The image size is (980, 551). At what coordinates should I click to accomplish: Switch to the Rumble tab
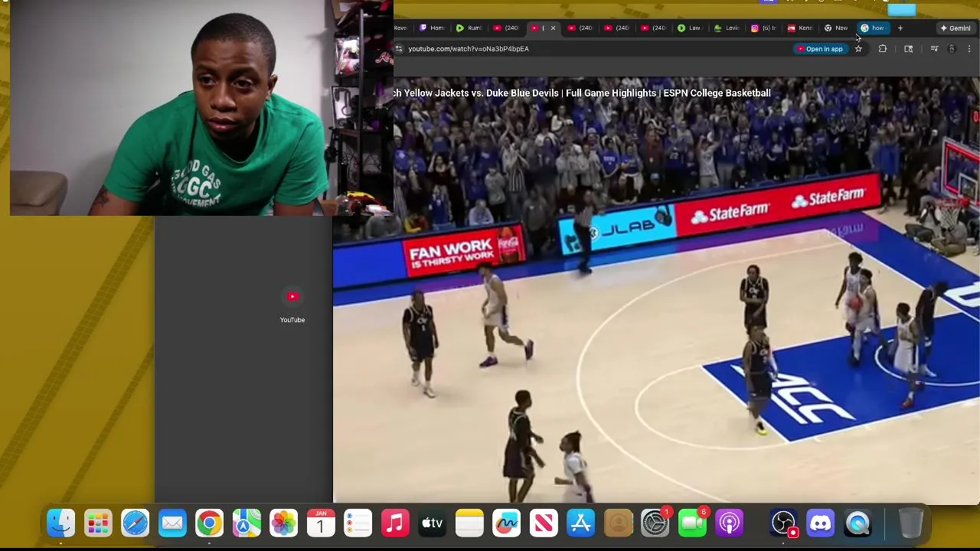469,28
